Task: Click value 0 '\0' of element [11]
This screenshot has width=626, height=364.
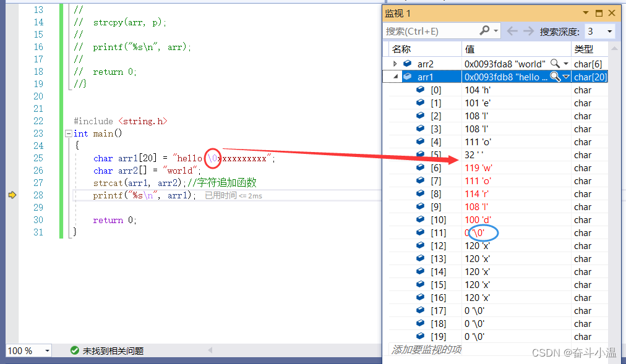Action: pyautogui.click(x=474, y=233)
